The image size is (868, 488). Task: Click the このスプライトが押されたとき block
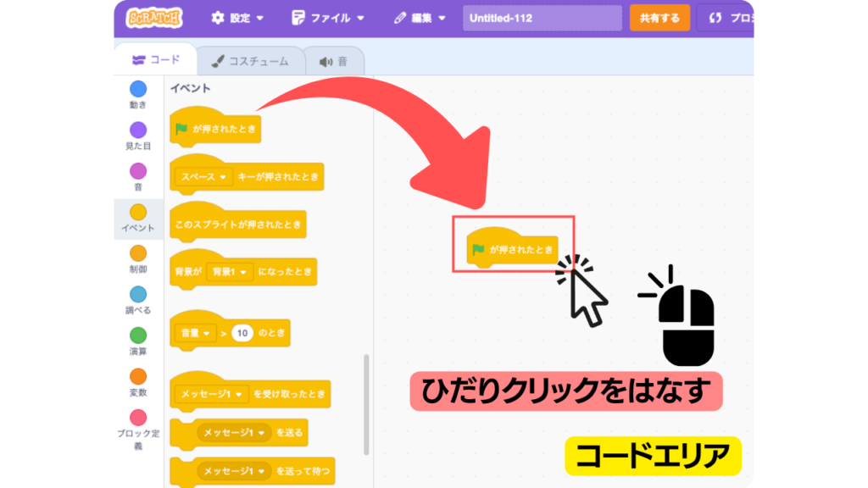(x=238, y=223)
